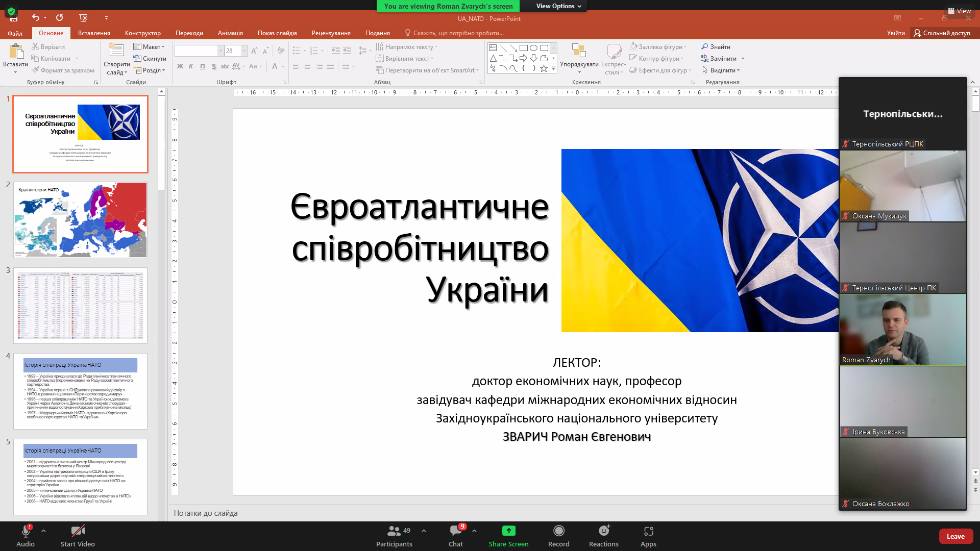Select the isosceles triangle shape
Screen dimensions: 980x551
pos(493,58)
